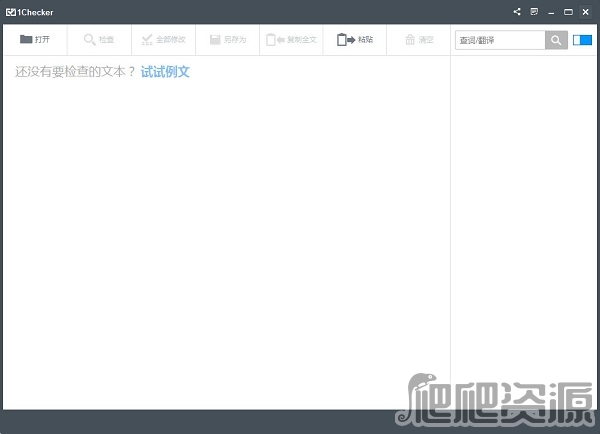Click the 查词/翻译 search input field
Image resolution: width=600 pixels, height=434 pixels.
tap(500, 40)
